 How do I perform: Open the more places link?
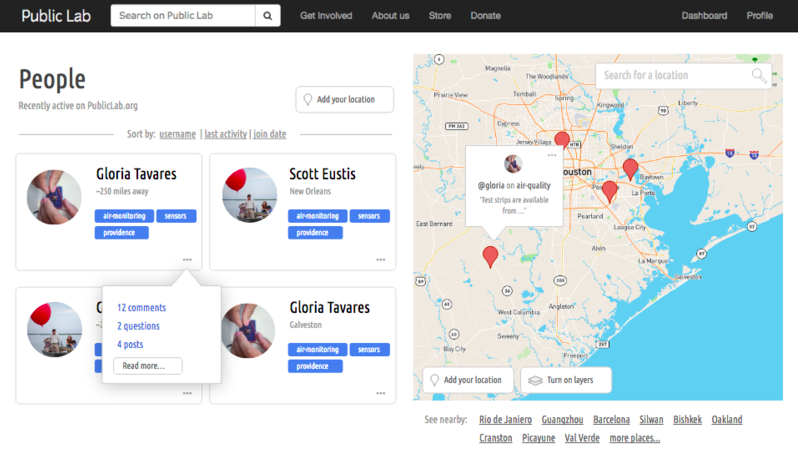(635, 438)
